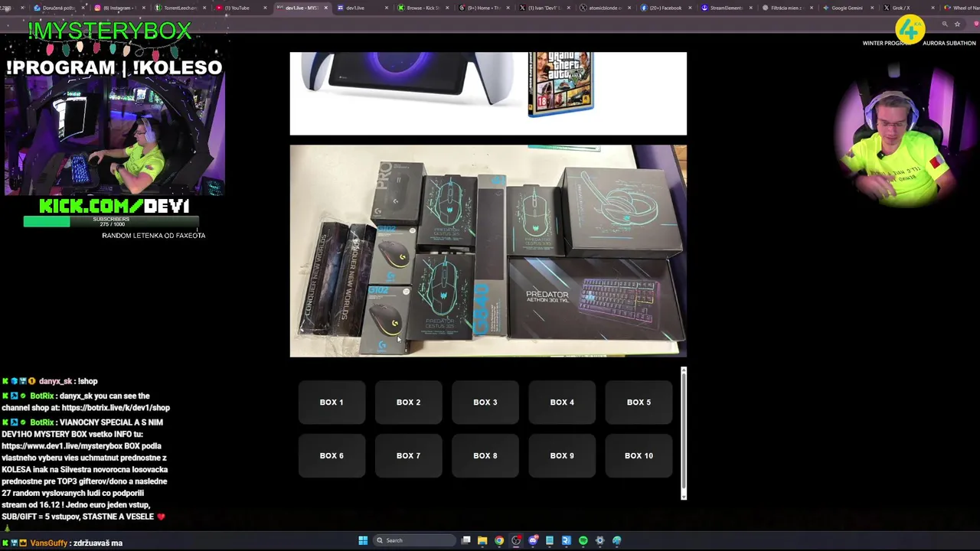
Task: Click the Aurora Subathon logo icon
Action: 910,30
